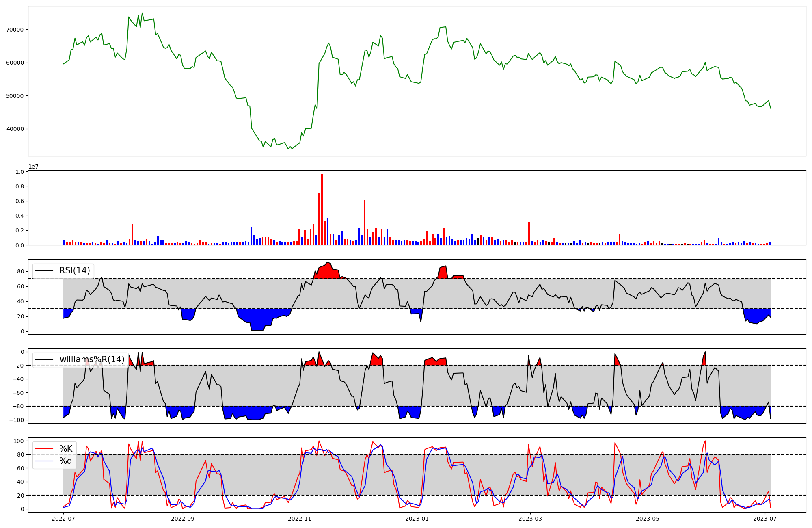Click the williams%R(14) legend label
812x528 pixels.
pos(92,359)
